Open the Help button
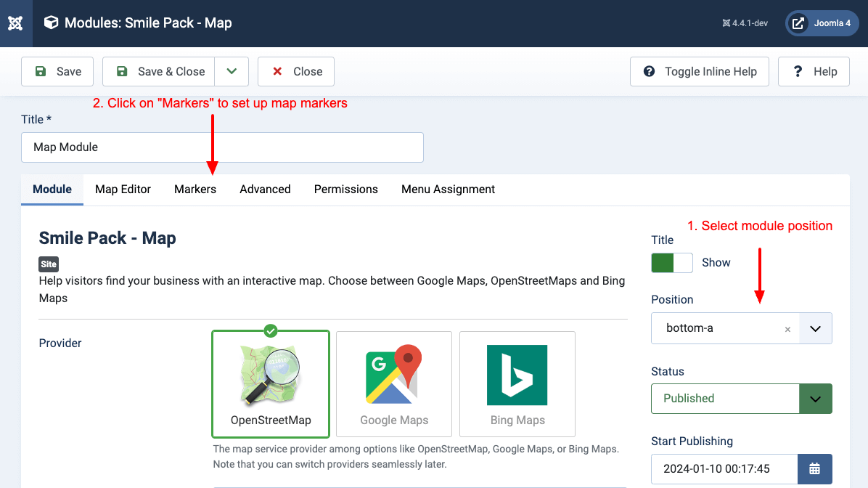Viewport: 868px width, 488px height. click(x=814, y=71)
